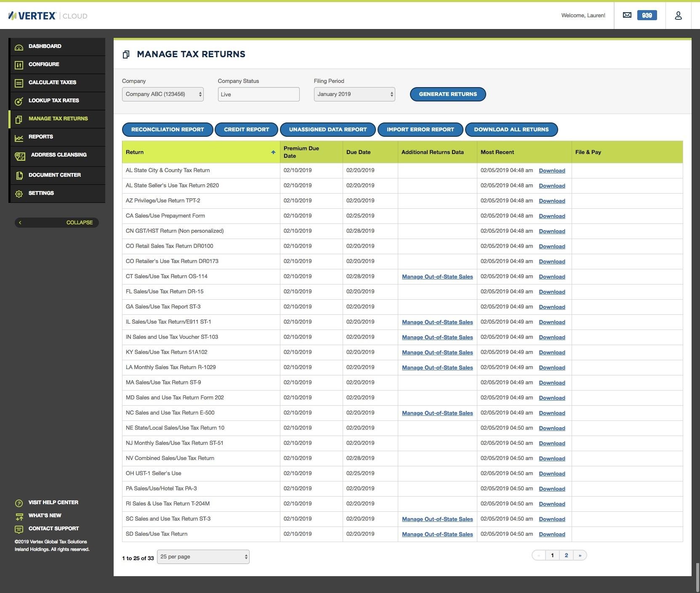
Task: Click the Company Status field
Action: tap(259, 94)
